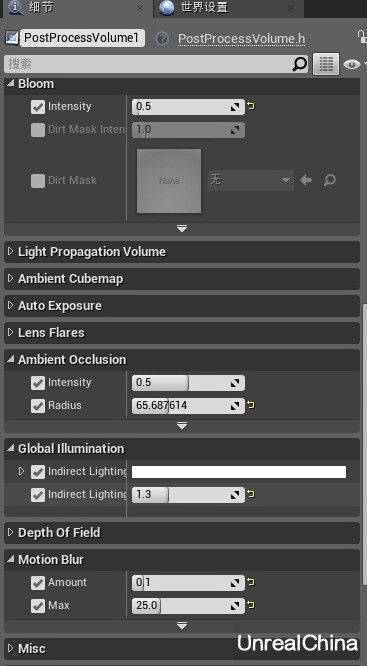Click Ambient Occlusion Intensity 0.5 slider
This screenshot has height=666, width=367.
click(188, 383)
